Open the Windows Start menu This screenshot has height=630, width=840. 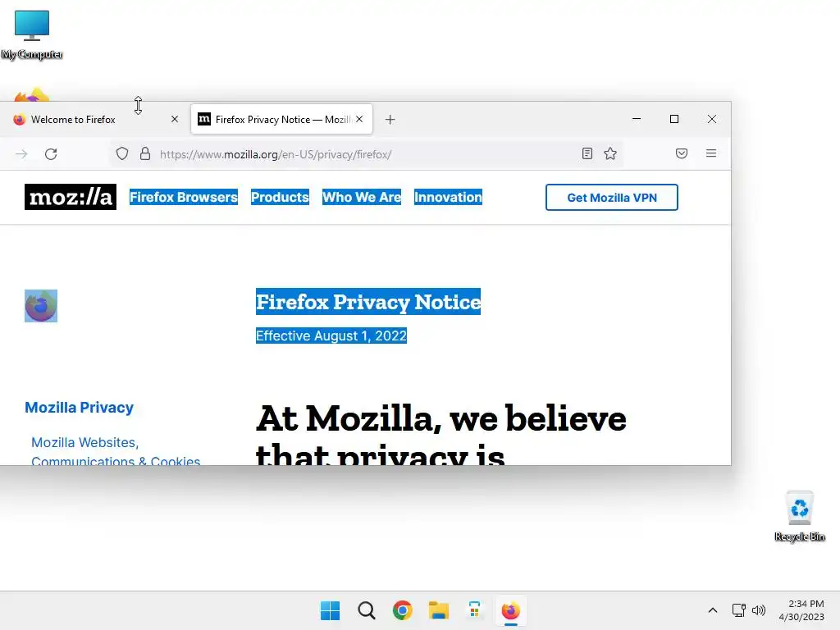pos(330,610)
